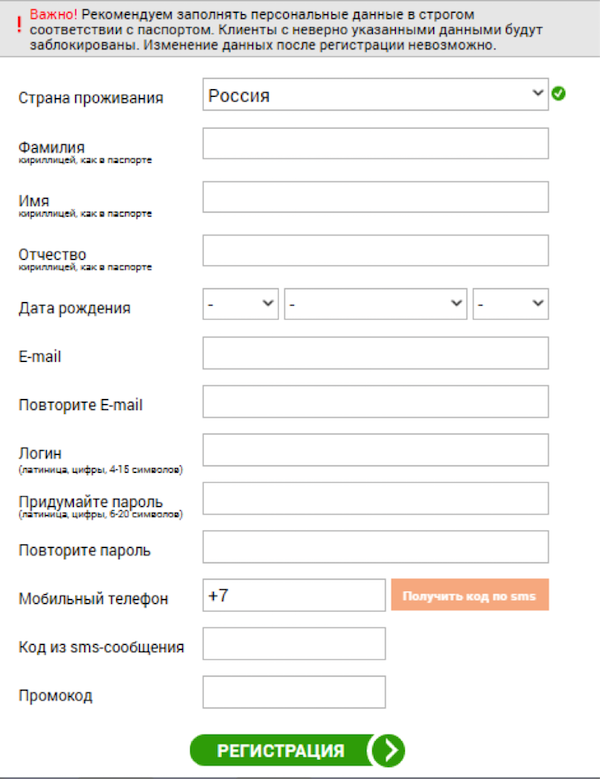The height and width of the screenshot is (779, 600).
Task: Click the Повторите пароль field
Action: pos(375,547)
